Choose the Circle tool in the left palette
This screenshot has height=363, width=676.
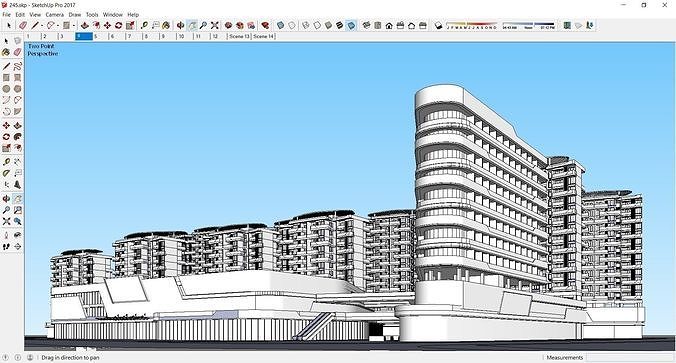(6, 89)
